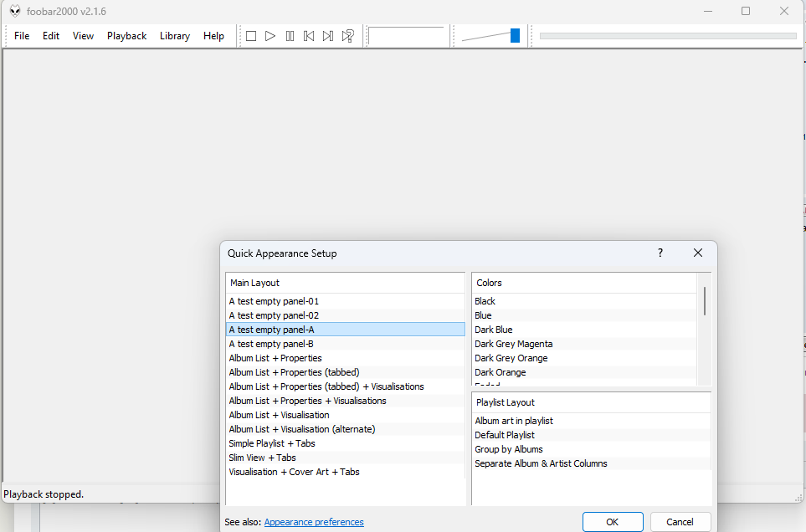
Task: Click the random playback icon
Action: tap(348, 36)
